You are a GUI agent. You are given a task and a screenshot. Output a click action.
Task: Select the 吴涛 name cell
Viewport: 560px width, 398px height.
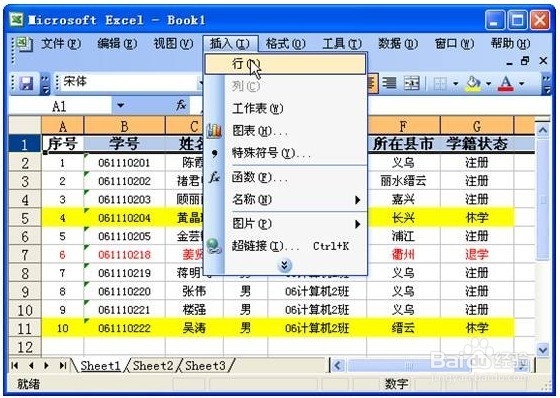(194, 328)
